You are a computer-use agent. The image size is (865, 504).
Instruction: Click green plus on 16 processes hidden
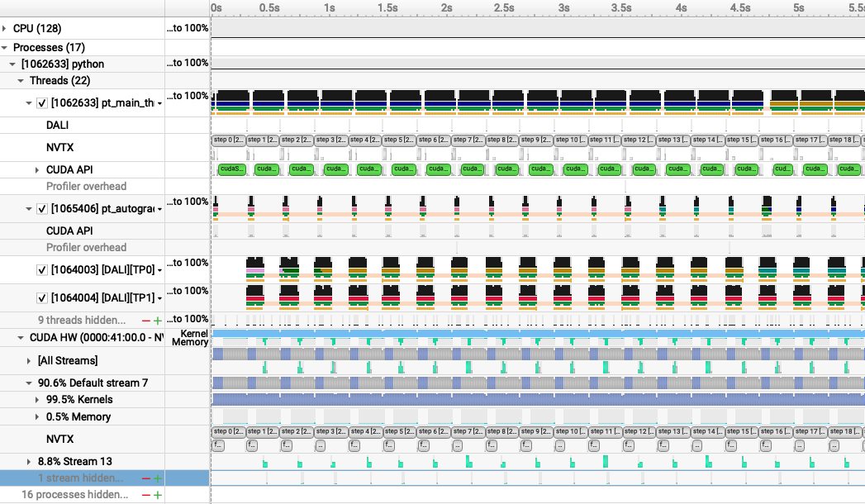158,495
